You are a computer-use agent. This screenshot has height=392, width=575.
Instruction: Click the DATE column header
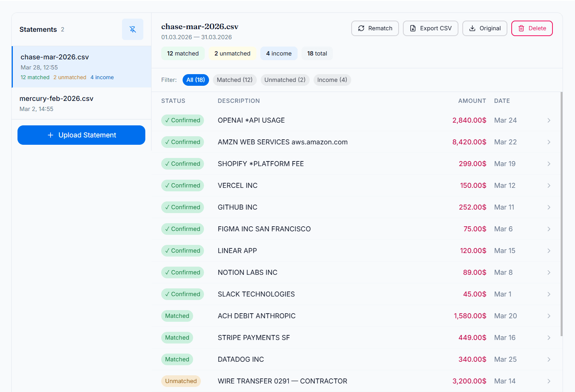point(502,101)
